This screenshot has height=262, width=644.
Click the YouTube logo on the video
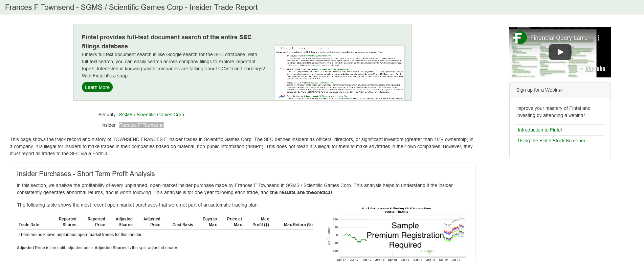point(592,69)
